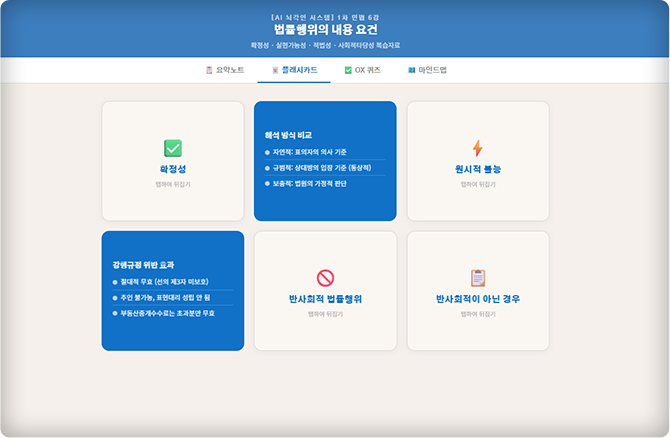Click the 원시적 불능 card title
The width and height of the screenshot is (670, 438).
tap(478, 169)
